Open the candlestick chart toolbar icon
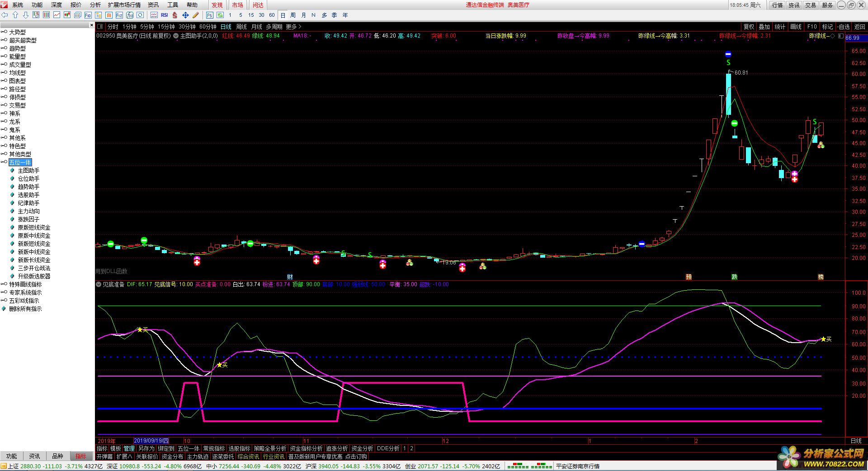Image resolution: width=868 pixels, height=471 pixels. [67, 15]
